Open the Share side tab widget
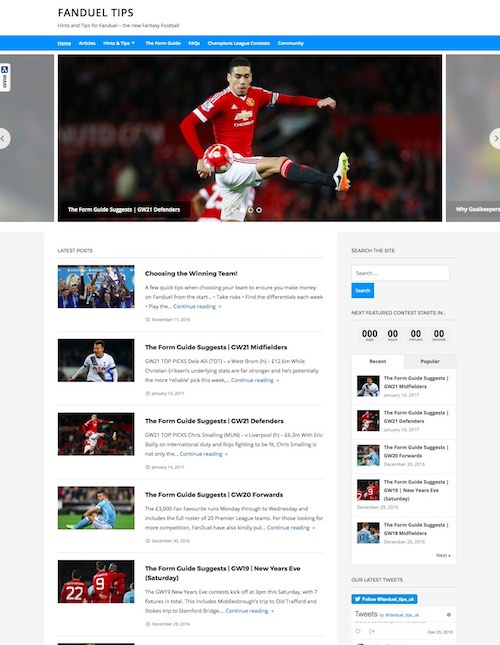Screen dimensions: 500x645 5,77
